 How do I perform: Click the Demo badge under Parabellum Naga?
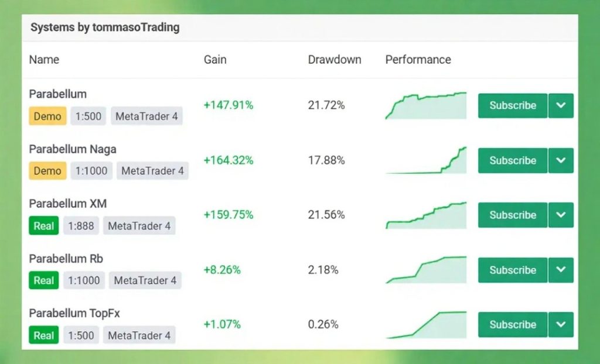click(x=47, y=171)
